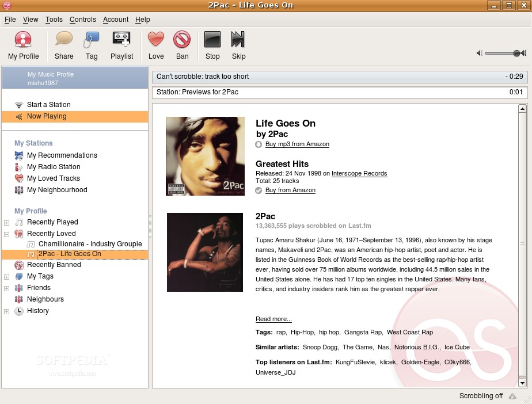Viewport: 532px width, 404px height.
Task: Click the Last.fm logo in title bar
Action: 7,5
